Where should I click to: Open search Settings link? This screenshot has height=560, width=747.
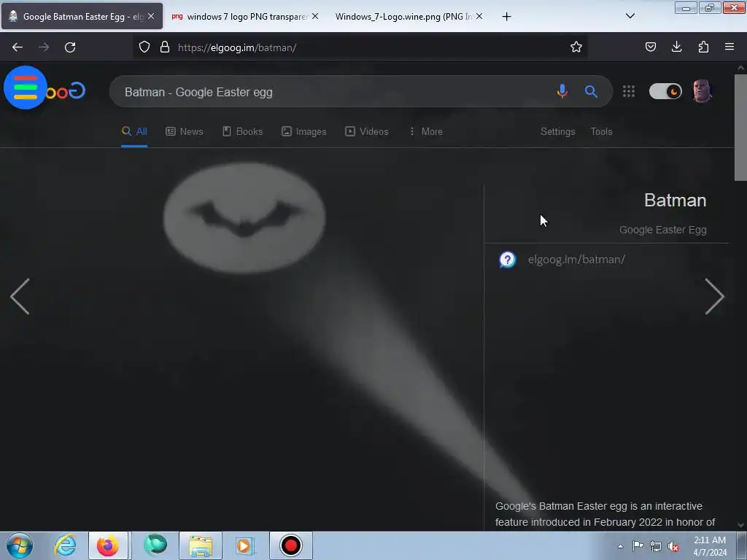pos(557,132)
